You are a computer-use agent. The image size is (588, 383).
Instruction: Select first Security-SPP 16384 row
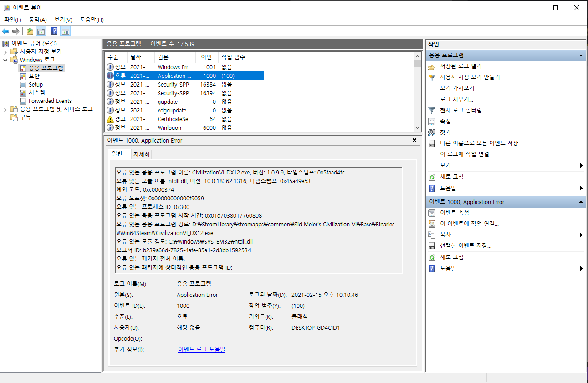coord(184,84)
